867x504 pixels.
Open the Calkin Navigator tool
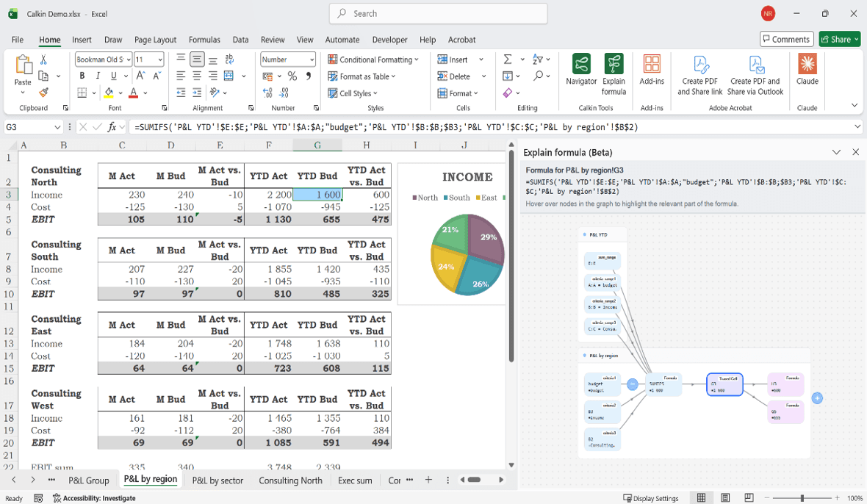point(581,65)
